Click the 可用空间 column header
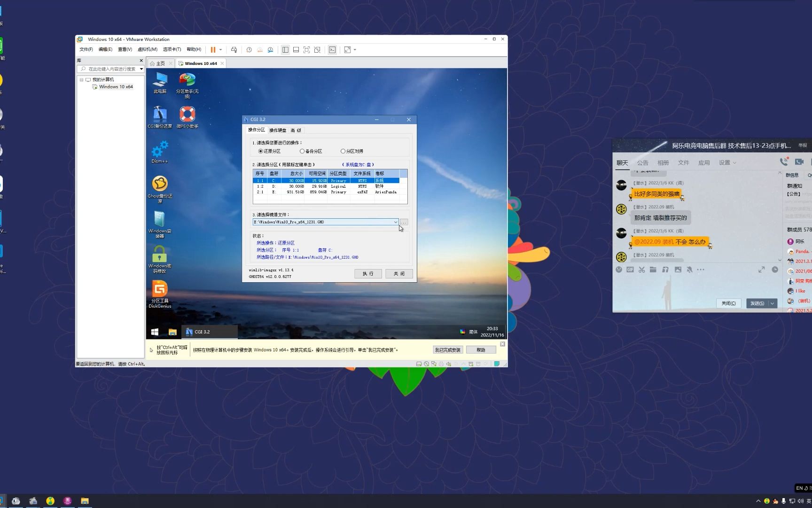The image size is (812, 508). (x=317, y=174)
